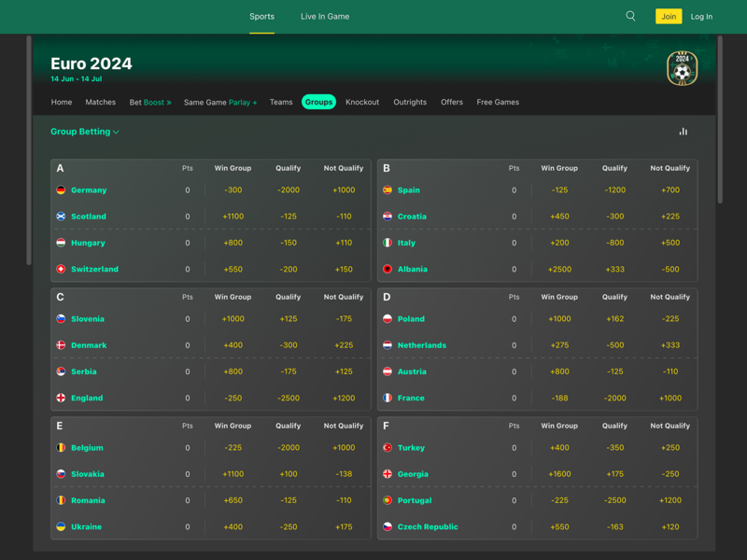Select Albania Win Group odds +2500
Viewport: 747px width, 560px height.
point(559,269)
